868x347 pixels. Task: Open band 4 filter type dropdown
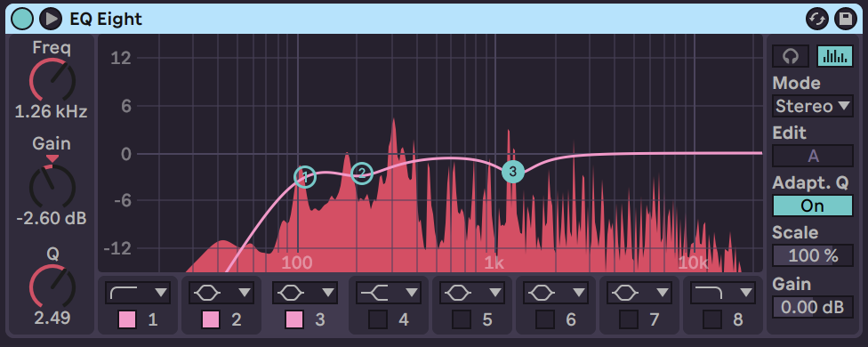pos(389,292)
